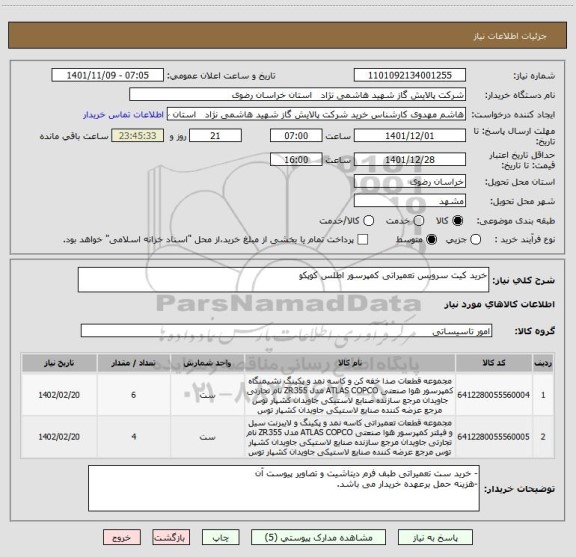Open اطلاعات تماس خریدار link
Screen dimensions: 576x557
(x=123, y=115)
